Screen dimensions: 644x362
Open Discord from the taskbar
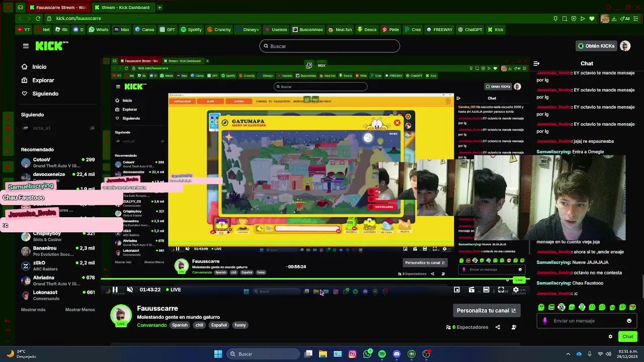(397, 354)
